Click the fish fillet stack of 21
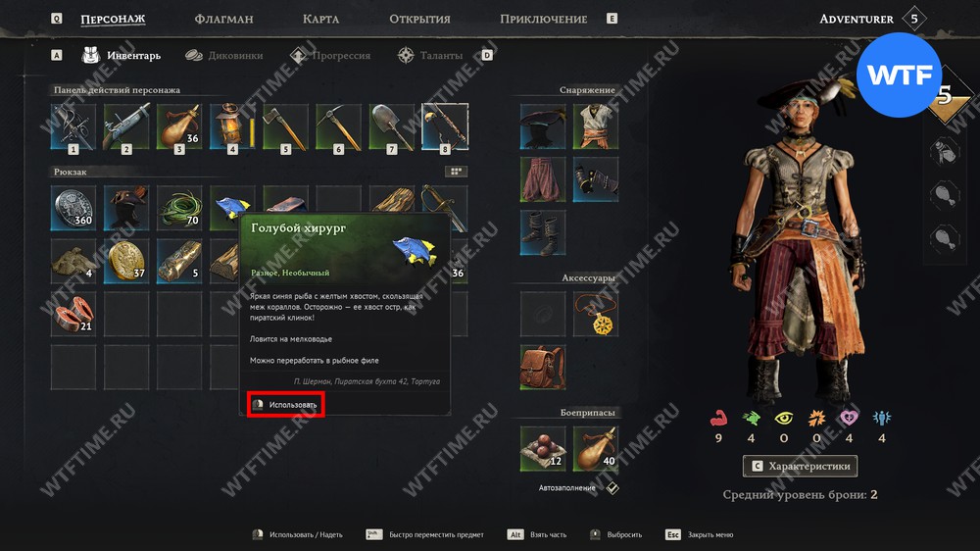This screenshot has height=551, width=980. [x=73, y=314]
